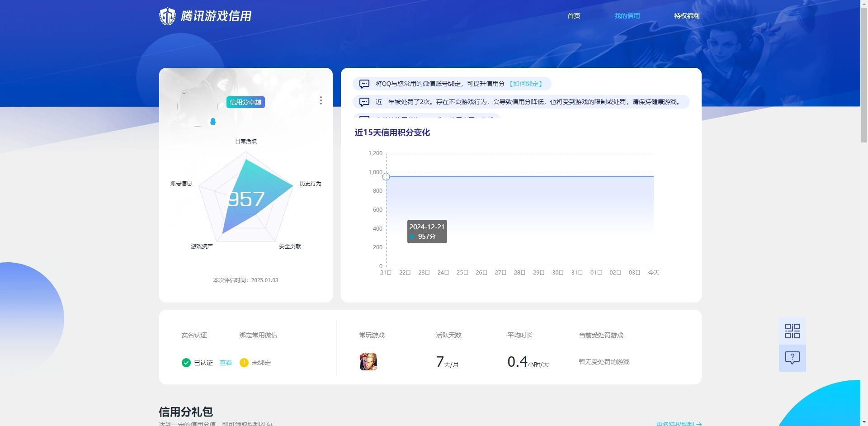
Task: Open the 查看 real-name verification link
Action: pyautogui.click(x=226, y=363)
